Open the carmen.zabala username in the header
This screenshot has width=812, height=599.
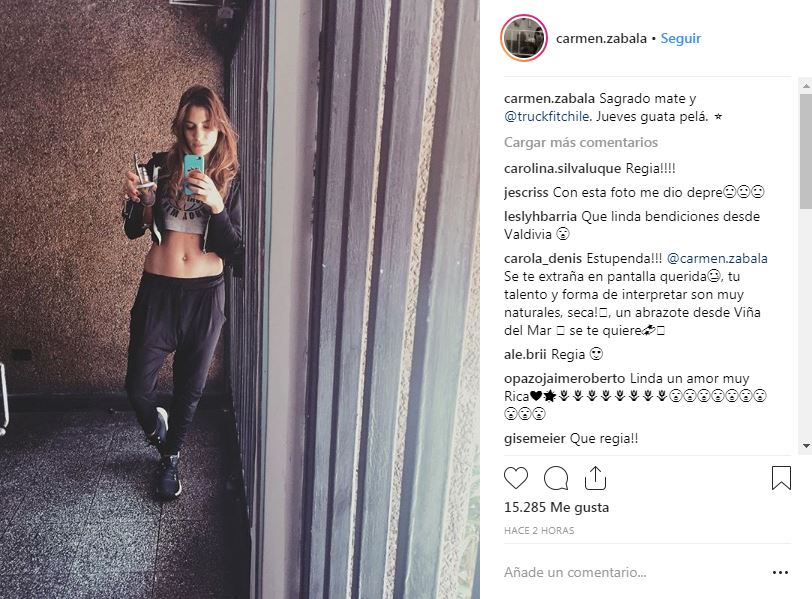point(601,38)
